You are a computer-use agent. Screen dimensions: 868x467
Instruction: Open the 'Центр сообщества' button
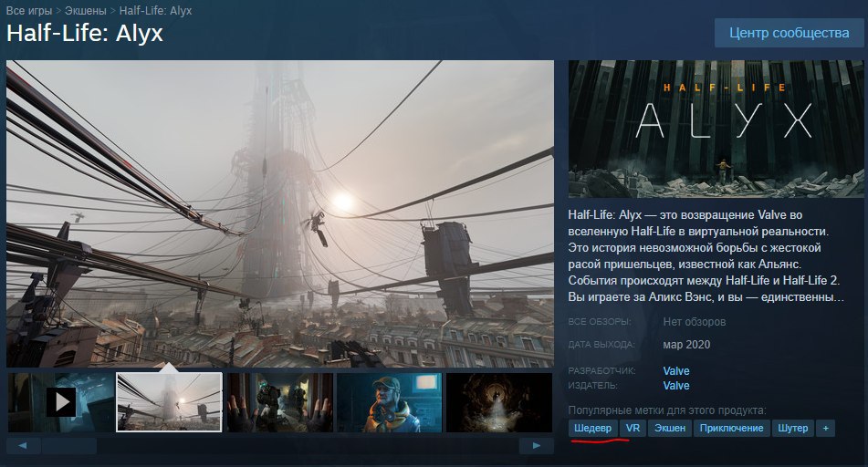(789, 33)
